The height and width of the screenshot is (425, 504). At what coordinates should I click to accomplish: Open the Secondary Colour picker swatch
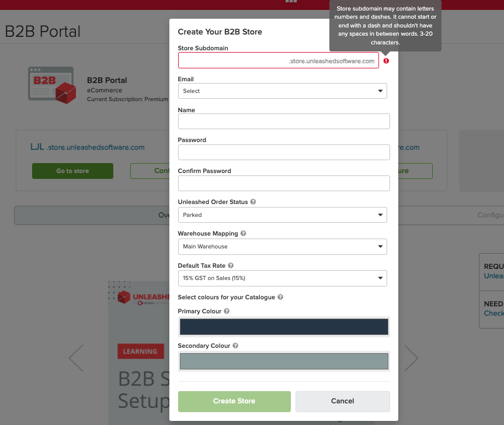click(284, 361)
